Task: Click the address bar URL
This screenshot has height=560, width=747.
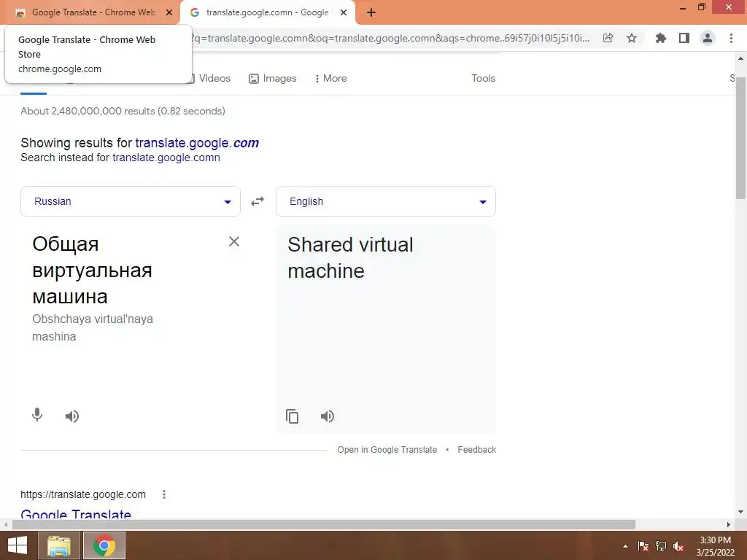Action: 390,38
